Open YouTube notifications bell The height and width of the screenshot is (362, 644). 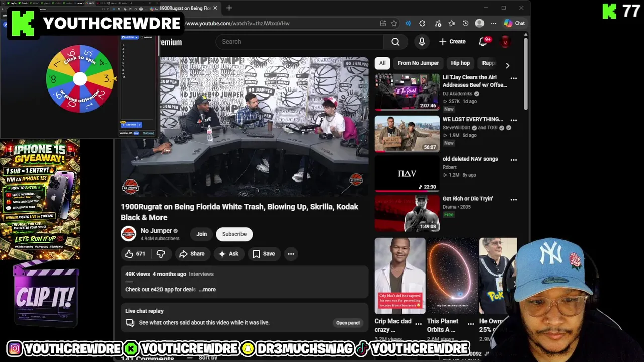(483, 42)
